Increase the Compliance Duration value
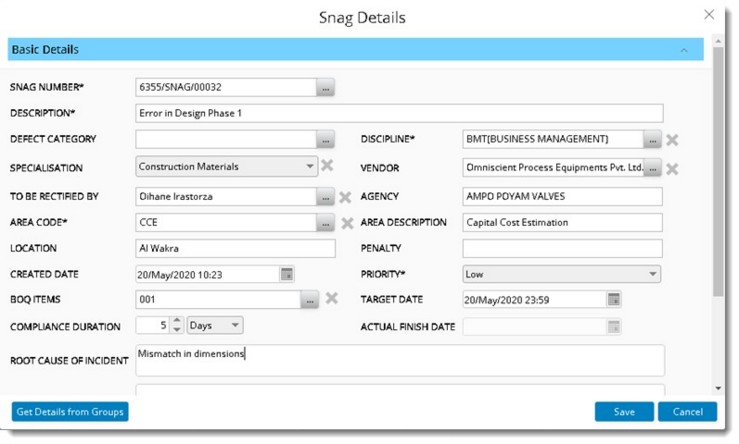This screenshot has width=739, height=444. [x=177, y=321]
